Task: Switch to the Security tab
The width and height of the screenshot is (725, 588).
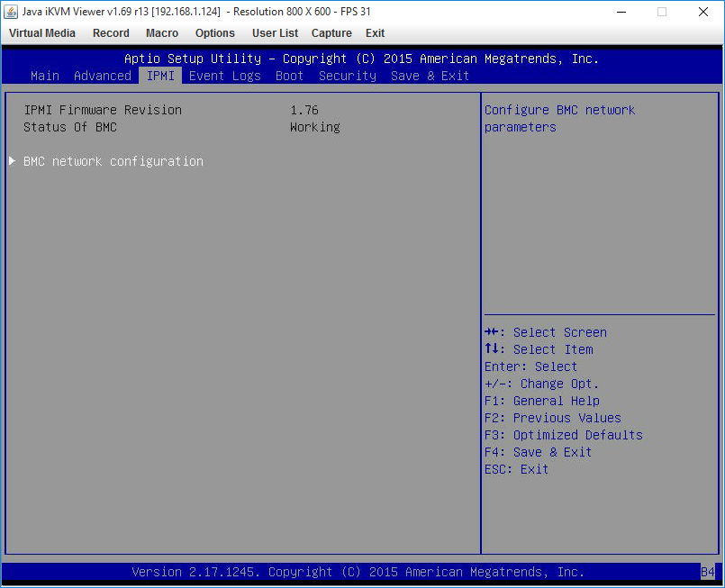Action: pyautogui.click(x=348, y=76)
